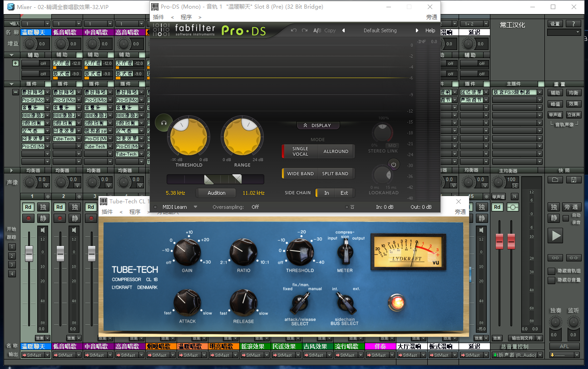
Task: Click the AFL button at bottom right
Action: [564, 346]
